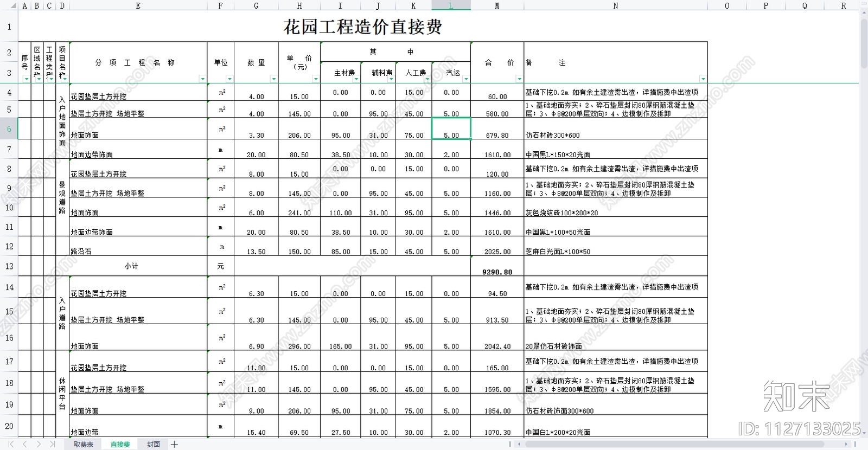Open the 单位 column filter dropdown
Viewport: 868px width, 450px height.
229,79
